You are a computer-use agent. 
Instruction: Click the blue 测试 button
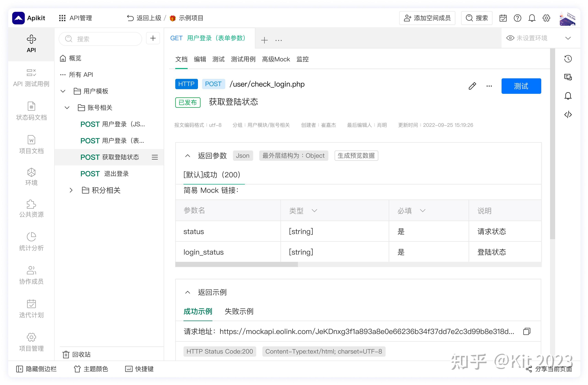click(x=521, y=86)
